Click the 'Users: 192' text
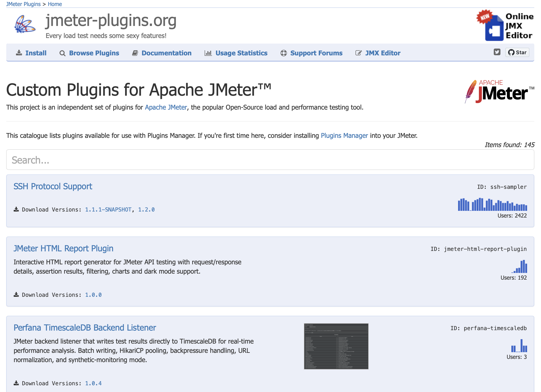 (514, 278)
